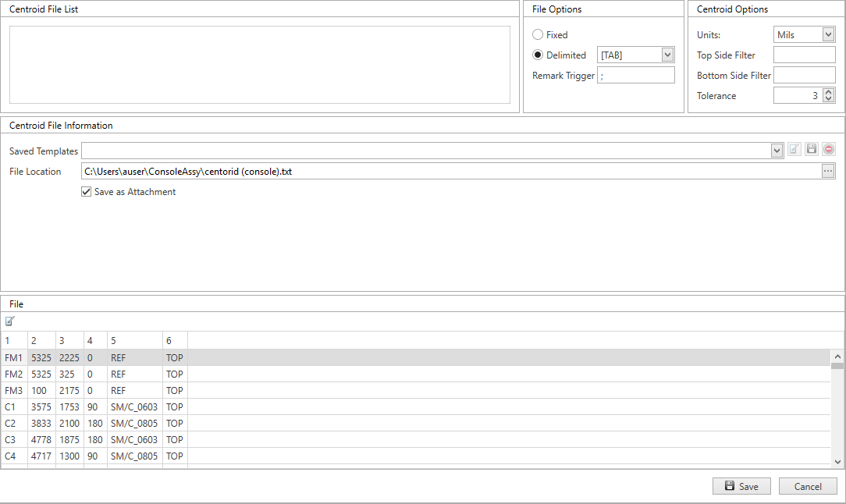Click inside the Remark Trigger field
Screen dimensions: 846x504
(x=636, y=74)
